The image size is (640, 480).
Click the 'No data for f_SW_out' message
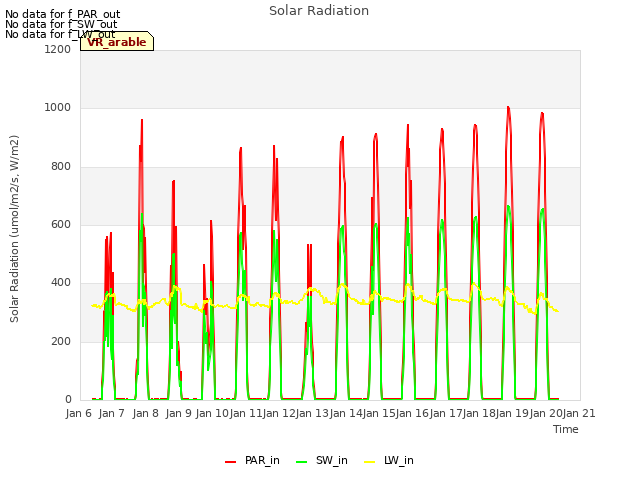61,24
